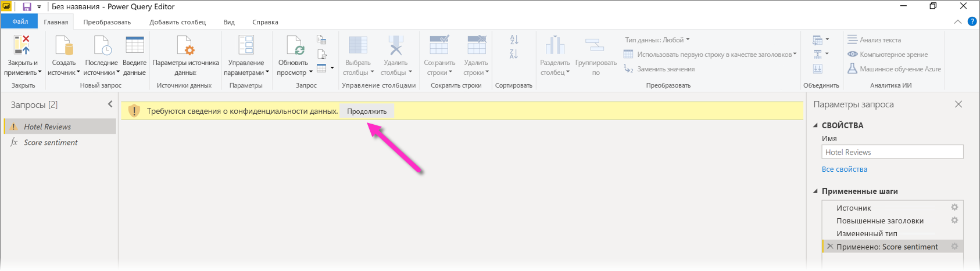The height and width of the screenshot is (271, 980).
Task: Expand Use first row as headers dropdown arrow
Action: [x=795, y=54]
